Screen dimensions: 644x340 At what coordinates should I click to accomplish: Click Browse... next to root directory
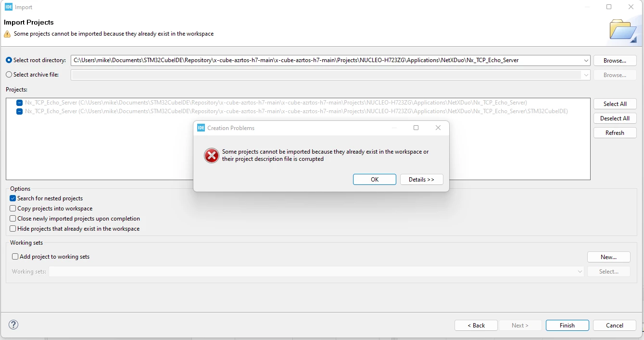pos(615,61)
